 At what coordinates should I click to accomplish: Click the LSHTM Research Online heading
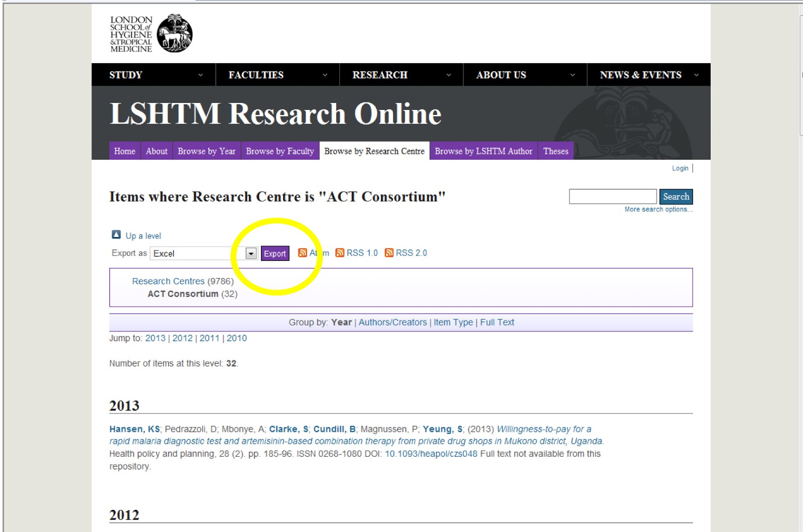pos(276,113)
